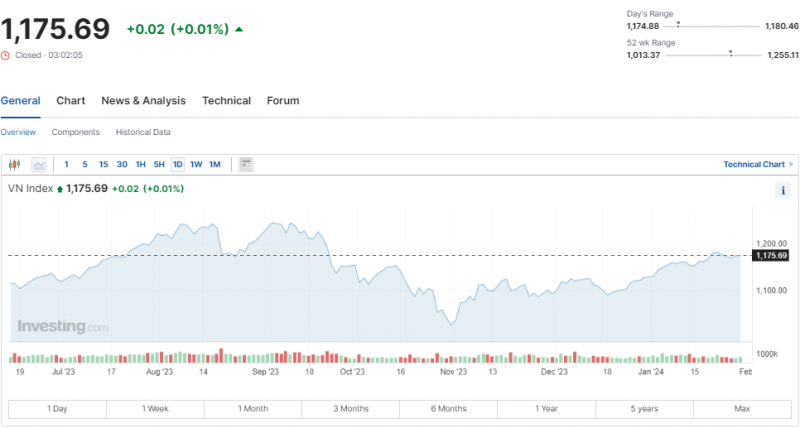Set chart interval to 1 minute
This screenshot has width=800, height=428.
pyautogui.click(x=66, y=164)
